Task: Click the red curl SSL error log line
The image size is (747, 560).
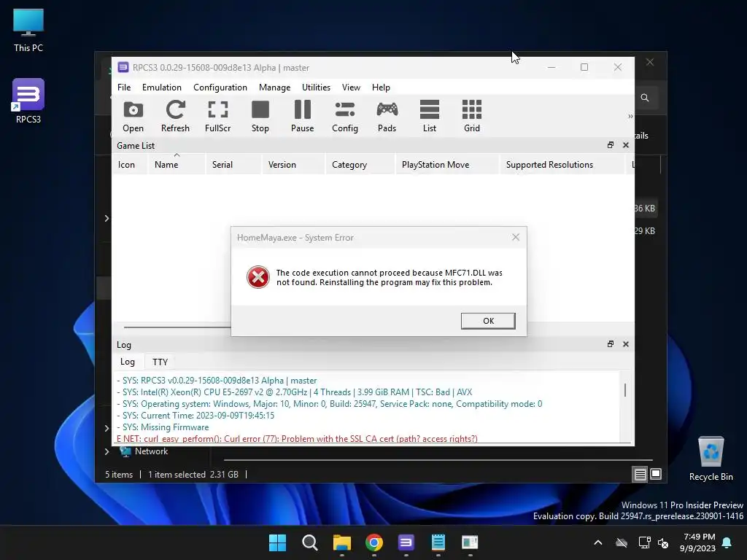Action: (297, 438)
